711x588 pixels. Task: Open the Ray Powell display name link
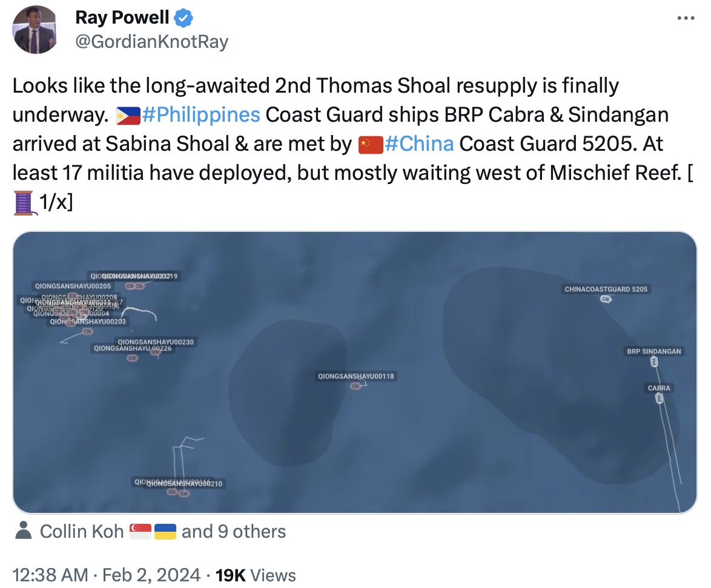122,18
